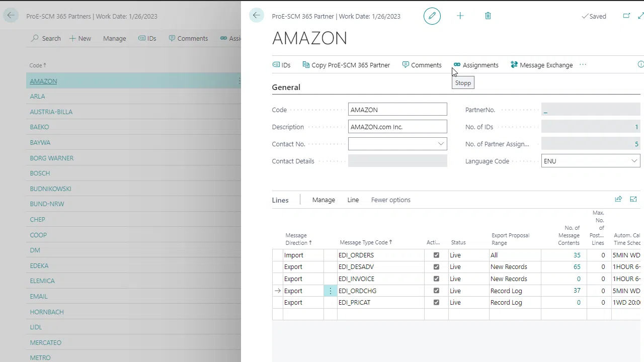The height and width of the screenshot is (362, 644).
Task: Click the Import direction cell
Action: tap(303, 255)
